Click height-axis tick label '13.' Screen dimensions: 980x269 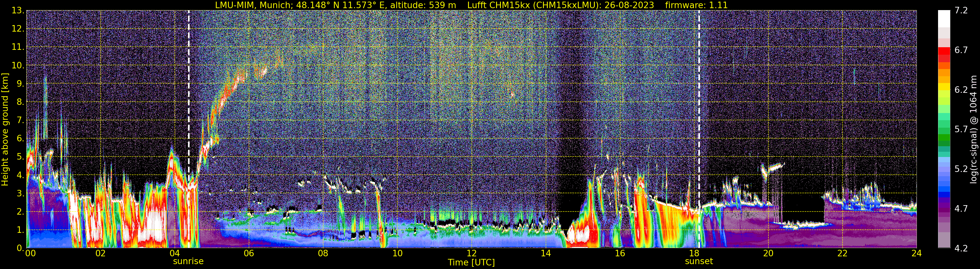tap(18, 10)
